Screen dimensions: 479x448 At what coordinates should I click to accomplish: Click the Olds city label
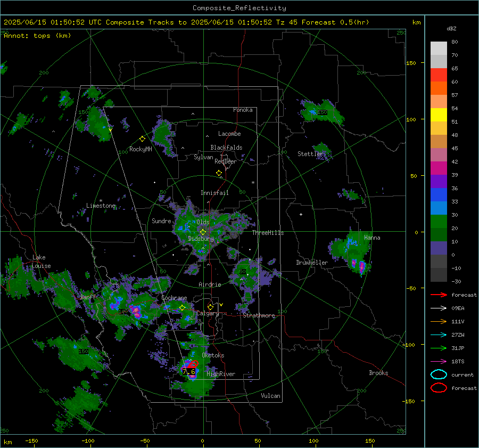pyautogui.click(x=203, y=222)
